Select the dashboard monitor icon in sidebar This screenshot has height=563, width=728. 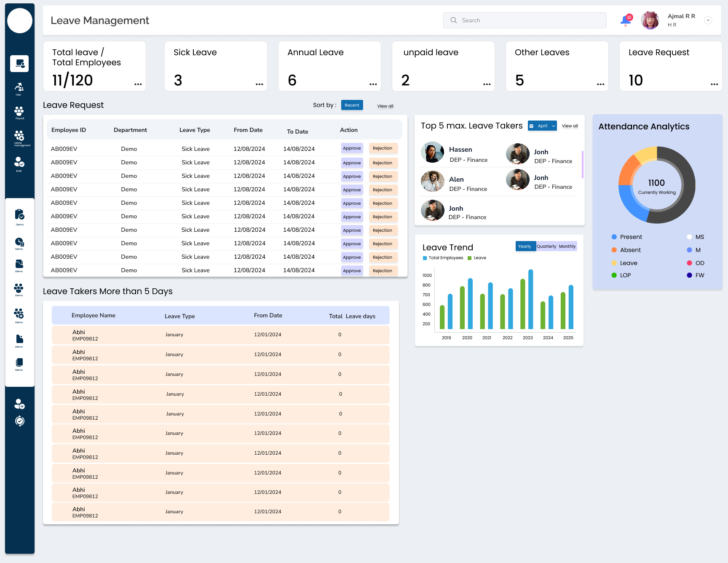click(x=19, y=64)
